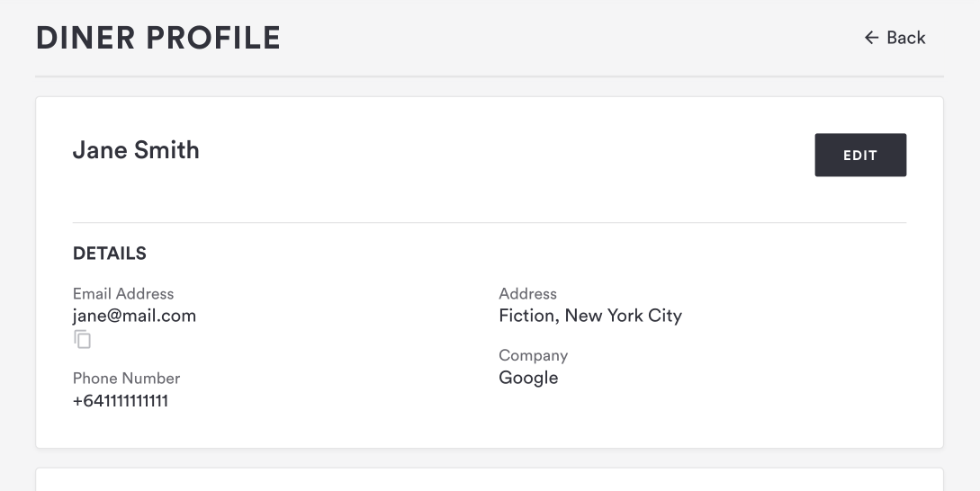Click the Jane Smith diner name
Screen dimensions: 980x491
tap(136, 150)
